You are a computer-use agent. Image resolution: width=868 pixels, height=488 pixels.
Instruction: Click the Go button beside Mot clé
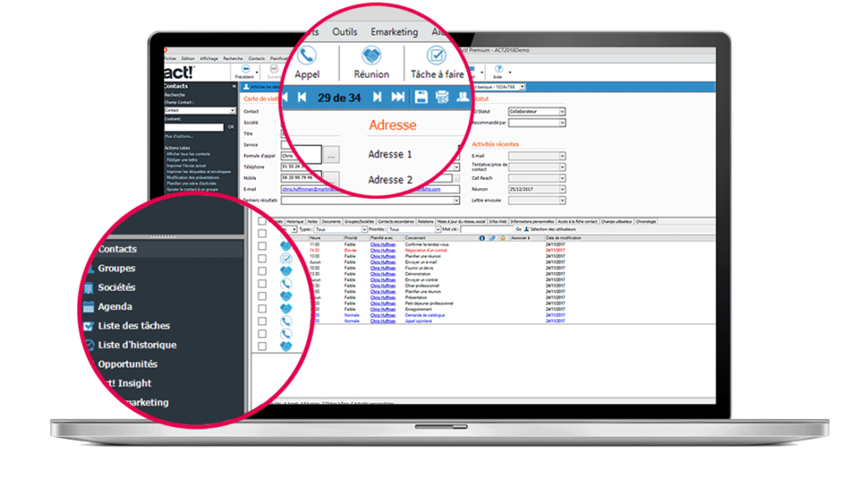(519, 229)
